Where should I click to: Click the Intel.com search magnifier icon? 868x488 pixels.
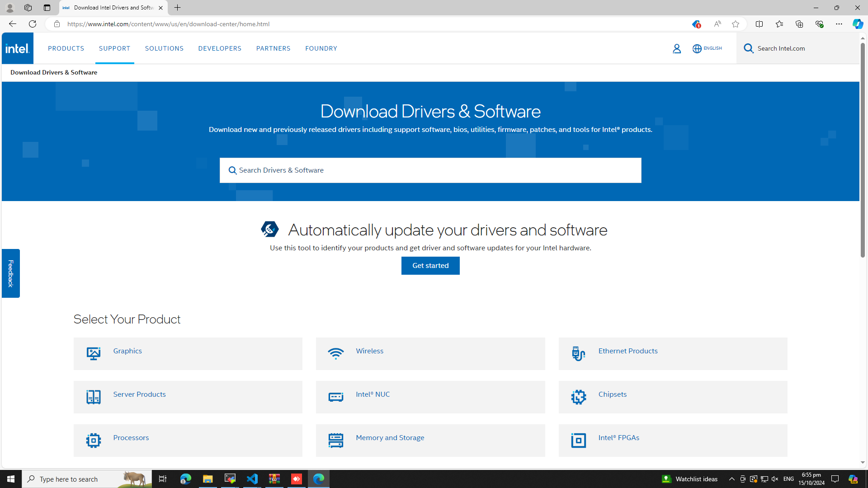click(x=749, y=48)
